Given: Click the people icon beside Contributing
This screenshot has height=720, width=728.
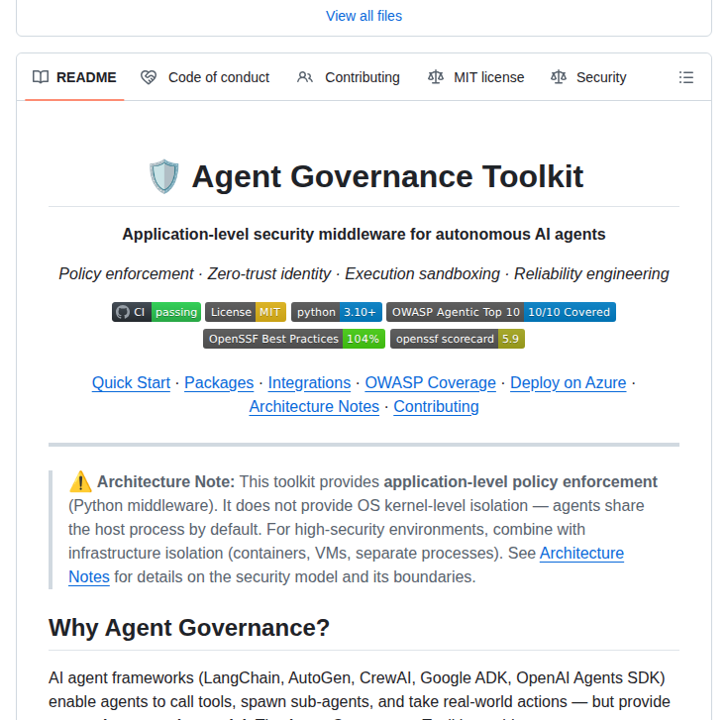Looking at the screenshot, I should (x=305, y=77).
